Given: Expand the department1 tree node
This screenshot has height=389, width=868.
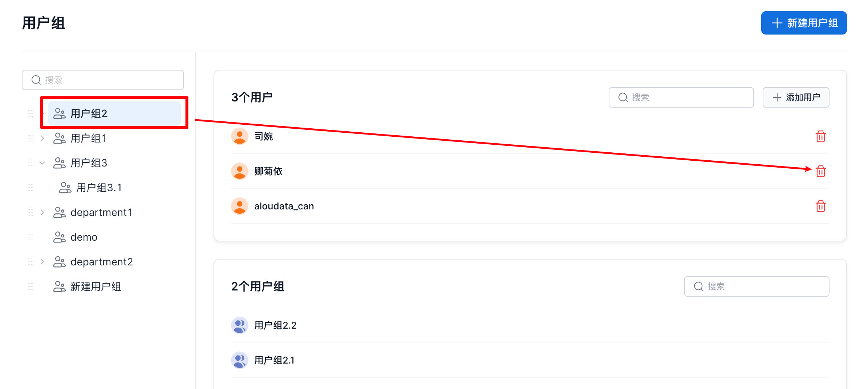Looking at the screenshot, I should 42,212.
